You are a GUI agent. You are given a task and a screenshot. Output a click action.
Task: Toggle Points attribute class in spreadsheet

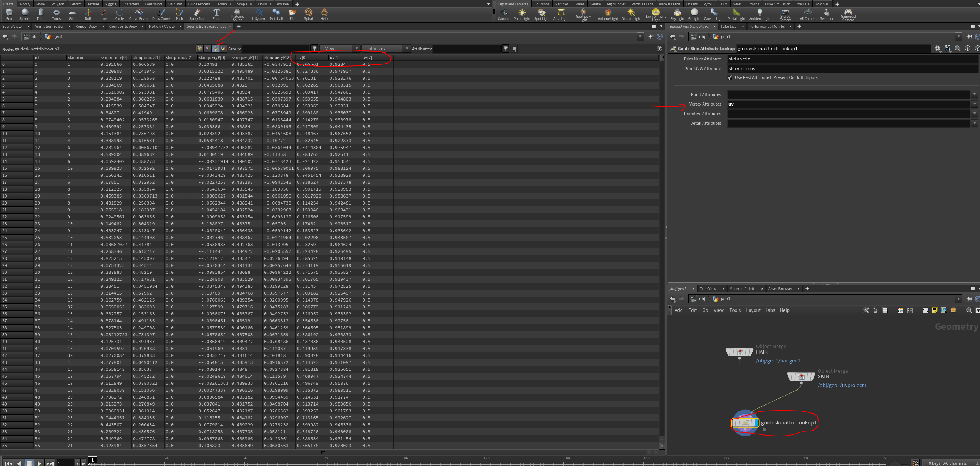pyautogui.click(x=200, y=49)
